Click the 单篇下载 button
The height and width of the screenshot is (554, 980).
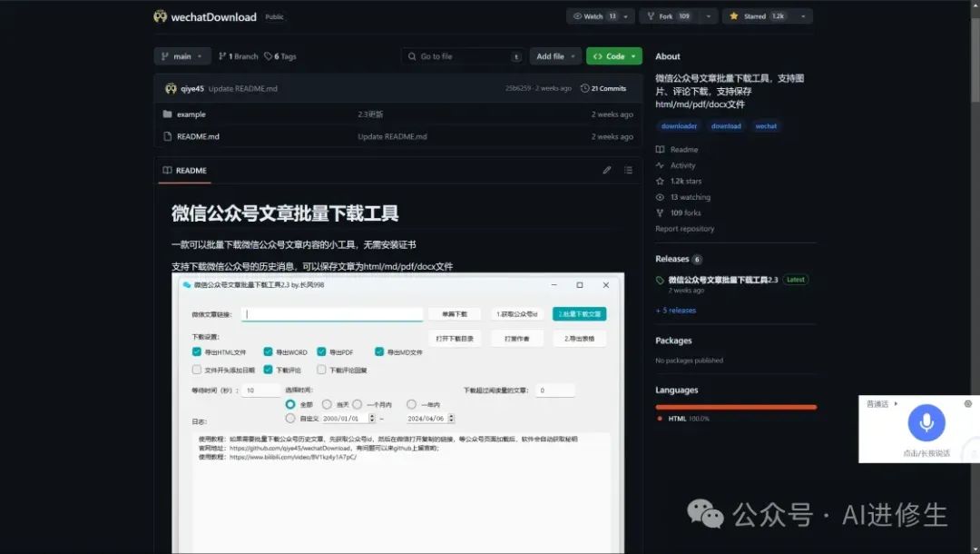point(455,314)
